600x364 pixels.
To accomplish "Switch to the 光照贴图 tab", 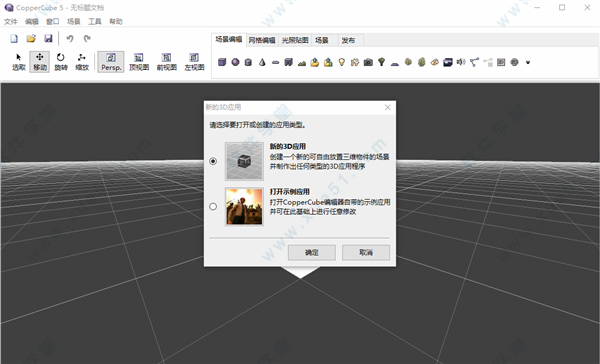I will coord(295,40).
